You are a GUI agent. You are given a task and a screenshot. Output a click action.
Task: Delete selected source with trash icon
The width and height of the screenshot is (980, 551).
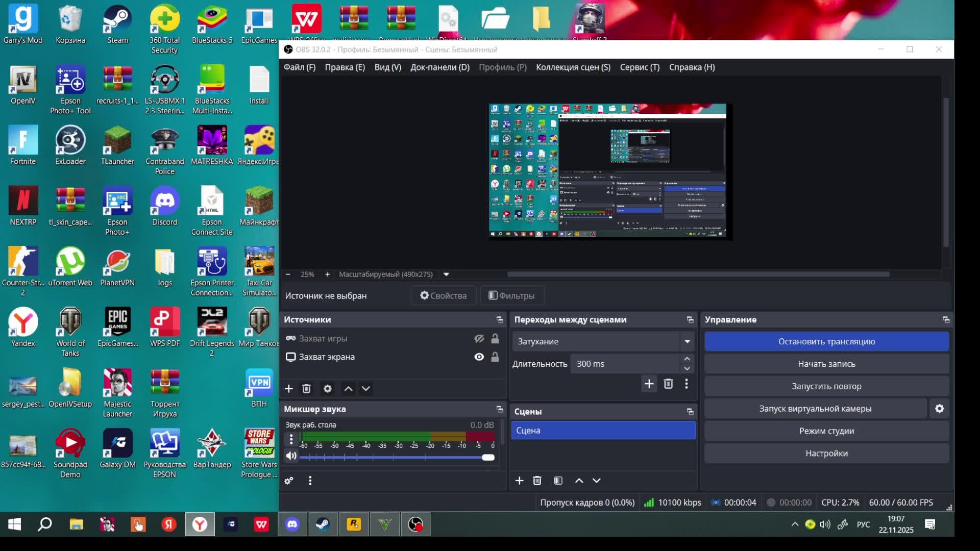coord(306,389)
